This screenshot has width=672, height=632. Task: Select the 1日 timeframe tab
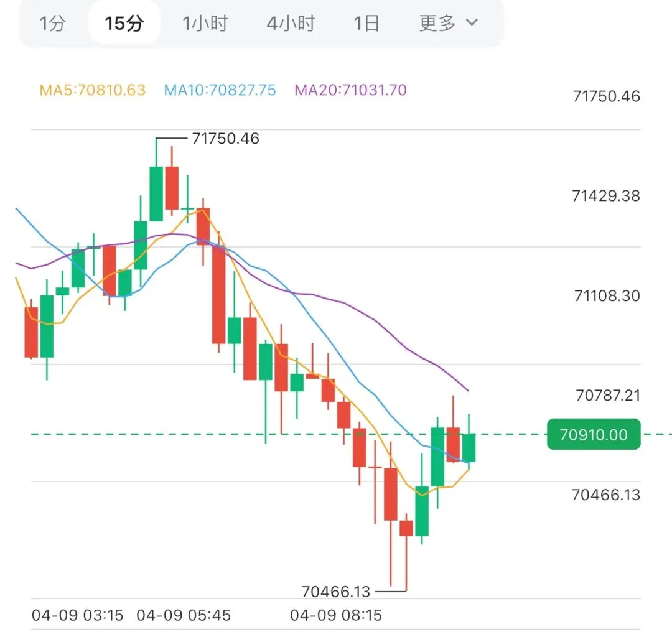pos(366,24)
